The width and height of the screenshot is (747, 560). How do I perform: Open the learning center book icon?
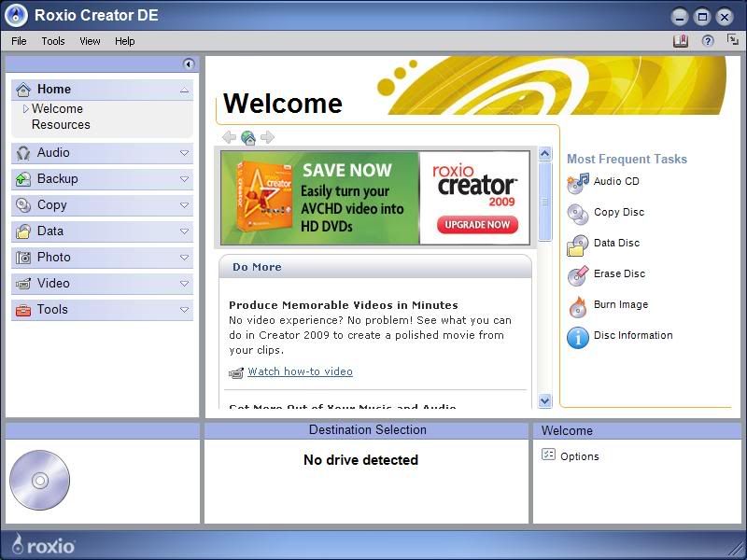point(681,41)
